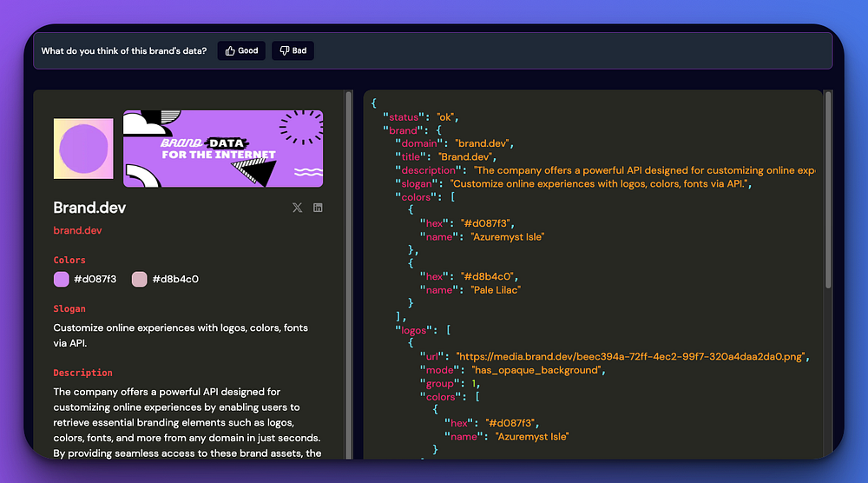Click the Description section label

pos(82,373)
